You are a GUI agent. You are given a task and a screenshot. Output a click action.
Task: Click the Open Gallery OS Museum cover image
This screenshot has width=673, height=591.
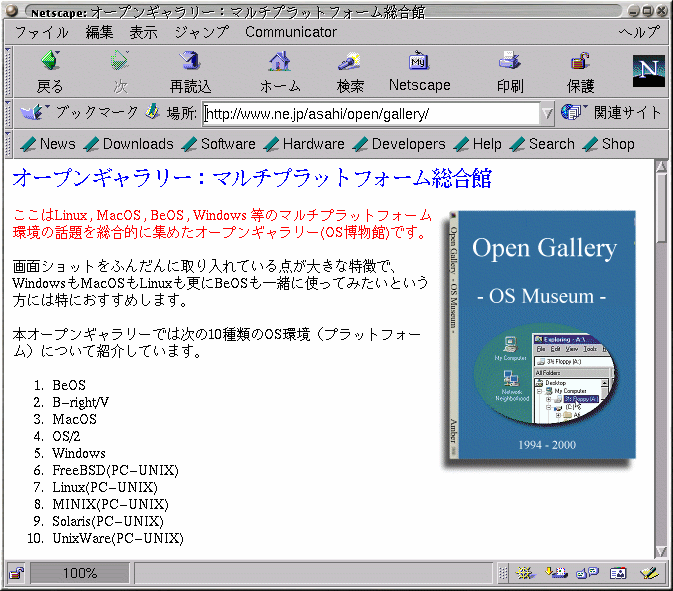click(541, 337)
